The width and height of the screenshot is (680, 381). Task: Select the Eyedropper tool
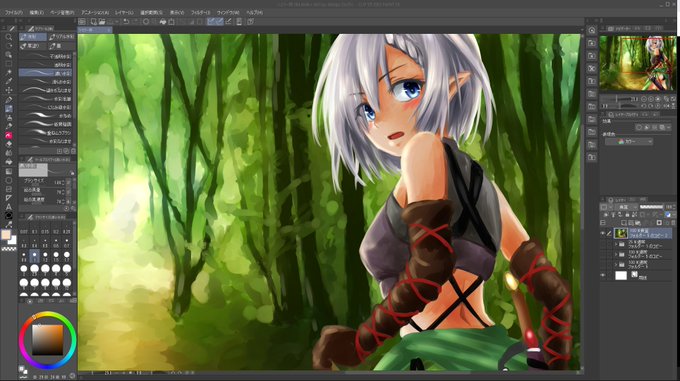pyautogui.click(x=9, y=81)
